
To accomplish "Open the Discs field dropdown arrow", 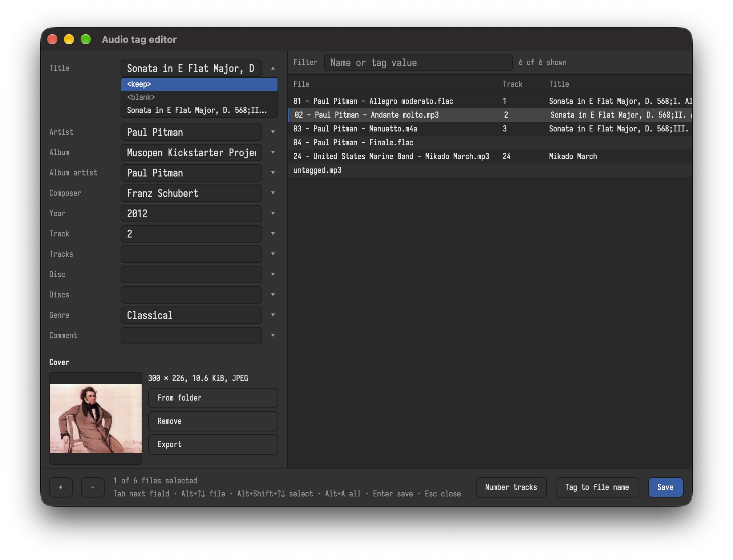I will [273, 295].
